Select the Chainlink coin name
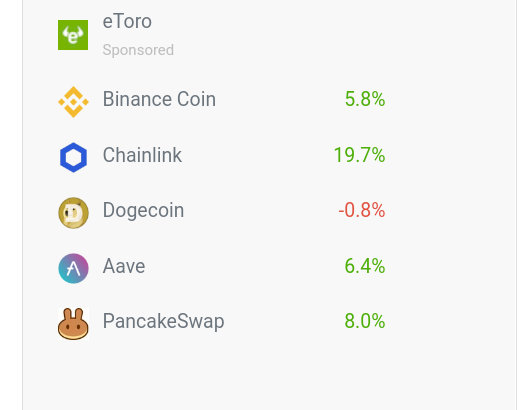 click(142, 155)
